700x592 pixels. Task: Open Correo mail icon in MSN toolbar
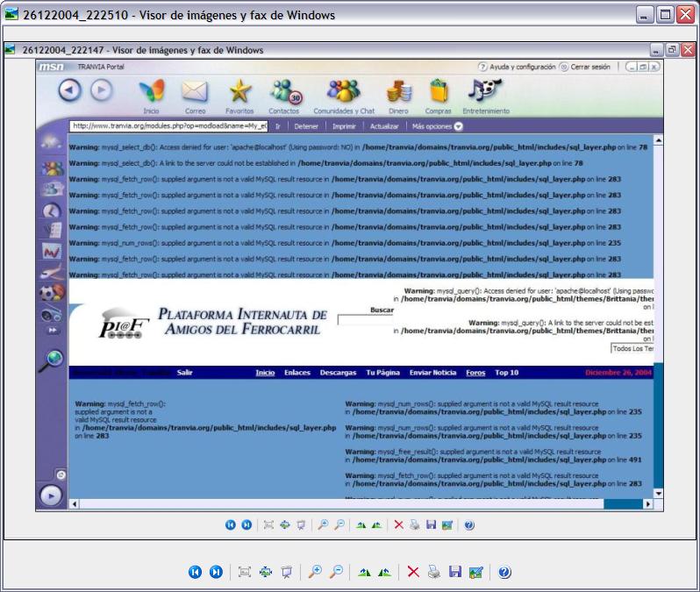click(196, 92)
